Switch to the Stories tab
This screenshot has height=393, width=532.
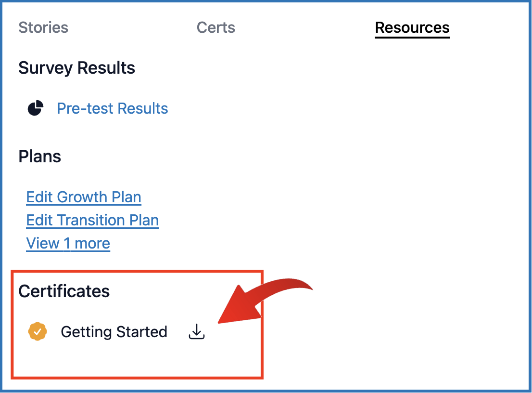[43, 27]
